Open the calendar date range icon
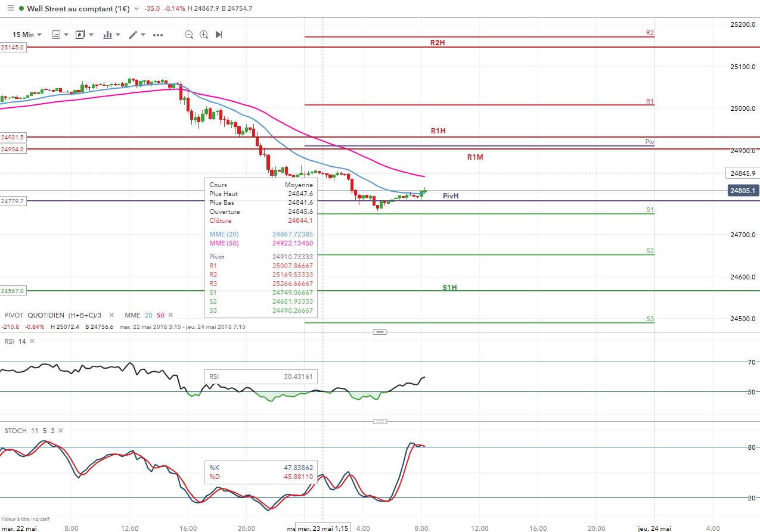The image size is (760, 532). tap(56, 35)
